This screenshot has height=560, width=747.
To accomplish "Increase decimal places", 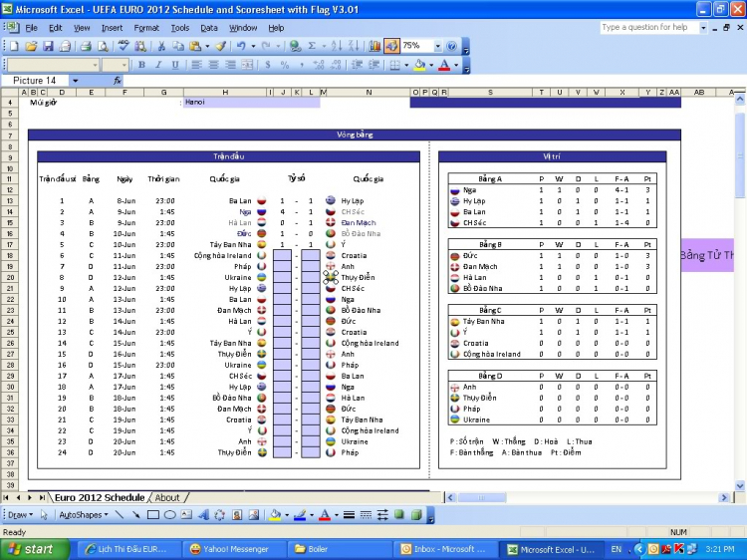I will click(x=319, y=65).
